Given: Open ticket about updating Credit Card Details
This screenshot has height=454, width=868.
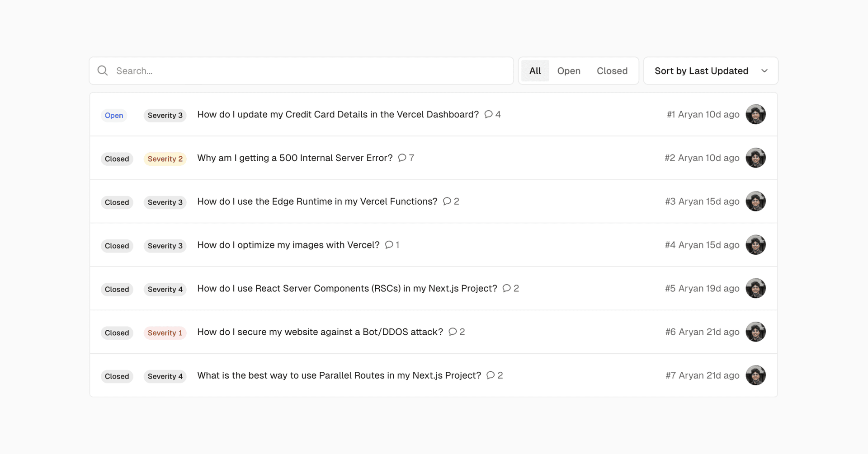Looking at the screenshot, I should (x=338, y=115).
